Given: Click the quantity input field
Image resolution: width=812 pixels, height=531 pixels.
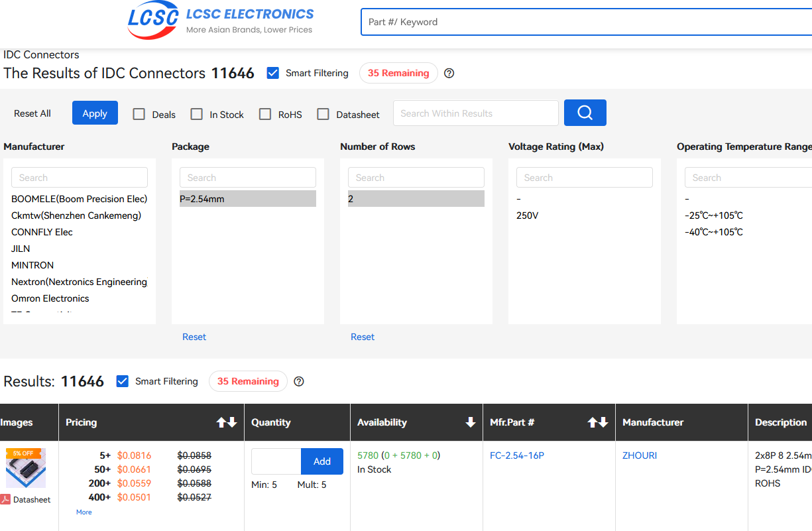Looking at the screenshot, I should (276, 461).
